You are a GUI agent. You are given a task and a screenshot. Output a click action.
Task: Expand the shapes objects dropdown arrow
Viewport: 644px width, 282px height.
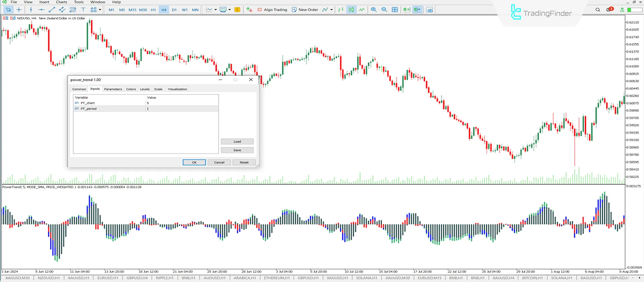click(100, 10)
